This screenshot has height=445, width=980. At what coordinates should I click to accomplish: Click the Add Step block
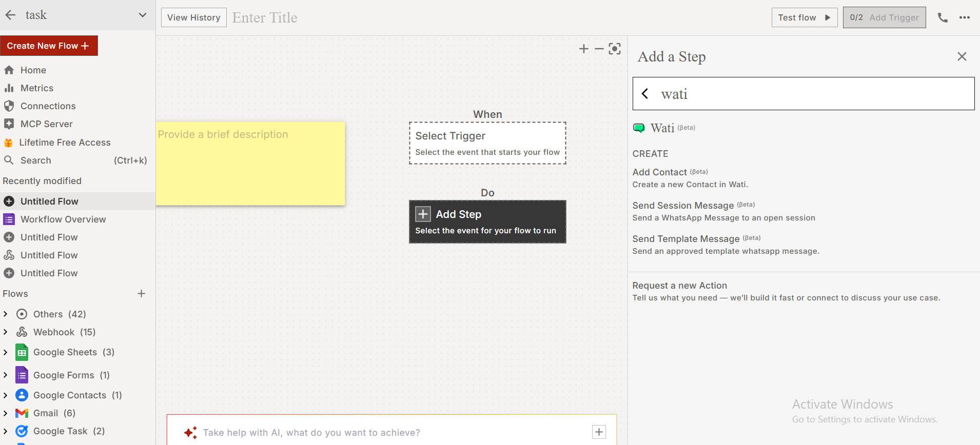click(487, 221)
